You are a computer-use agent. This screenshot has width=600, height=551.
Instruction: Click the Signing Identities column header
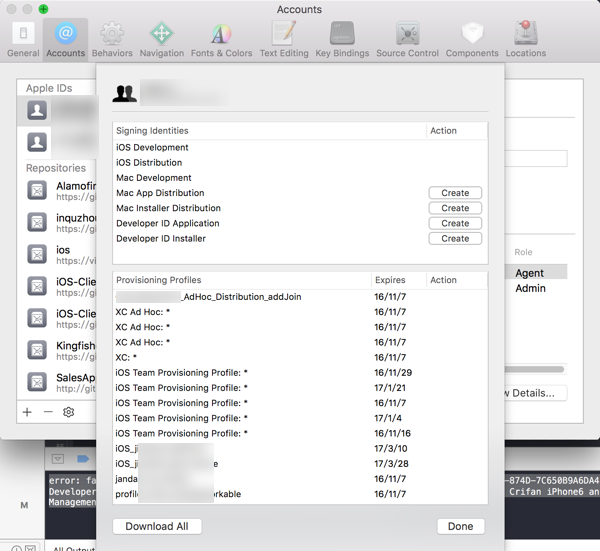269,131
